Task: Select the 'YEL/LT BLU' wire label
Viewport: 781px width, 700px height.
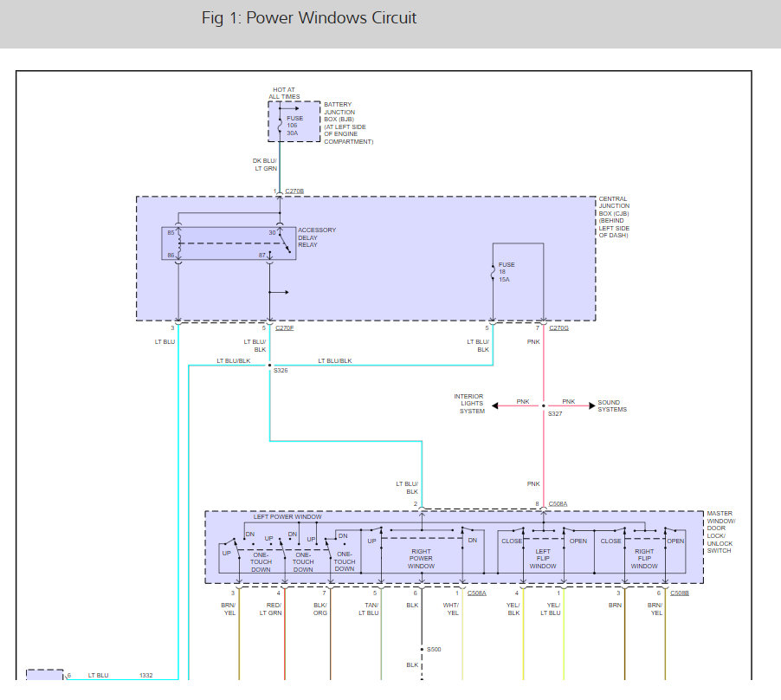Action: 551,609
